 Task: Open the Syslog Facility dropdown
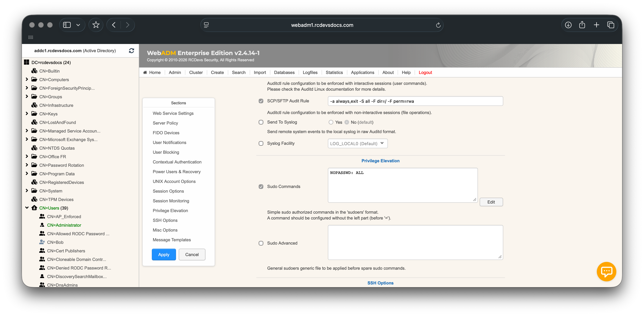[x=357, y=144]
